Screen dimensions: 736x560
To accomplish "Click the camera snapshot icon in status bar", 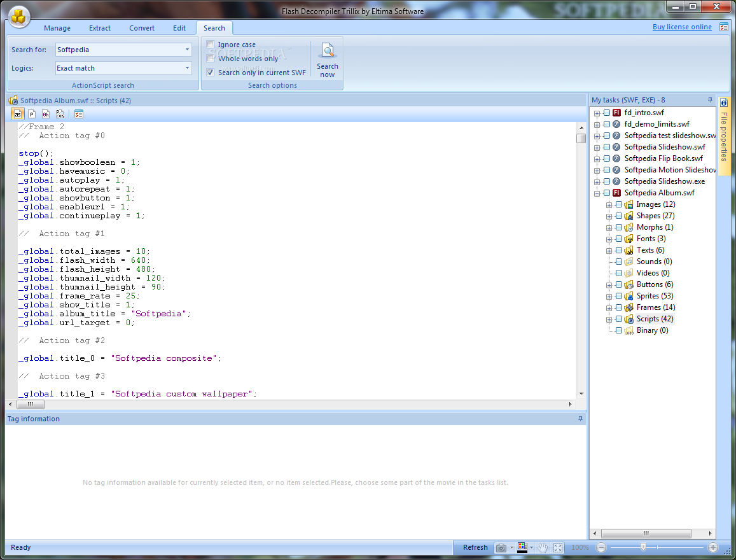I will coord(501,548).
